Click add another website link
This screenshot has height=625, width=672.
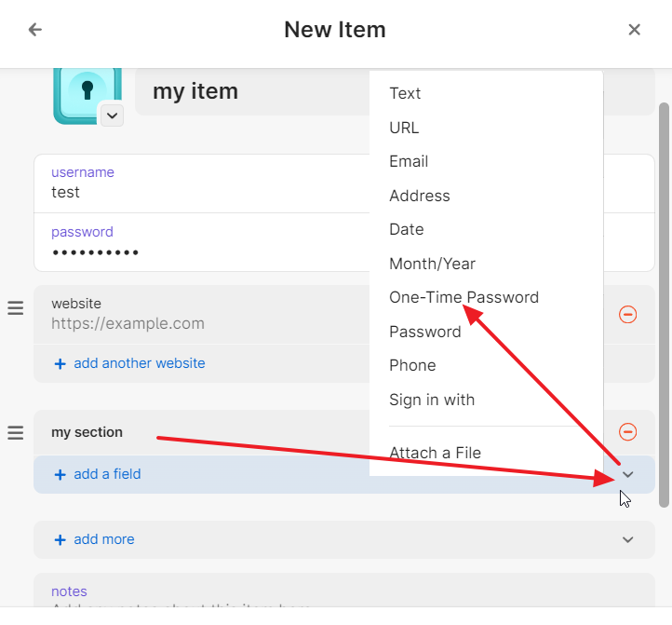click(x=139, y=363)
